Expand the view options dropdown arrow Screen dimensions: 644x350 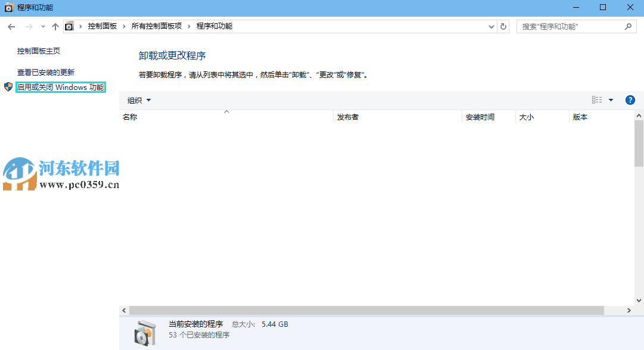click(x=612, y=100)
